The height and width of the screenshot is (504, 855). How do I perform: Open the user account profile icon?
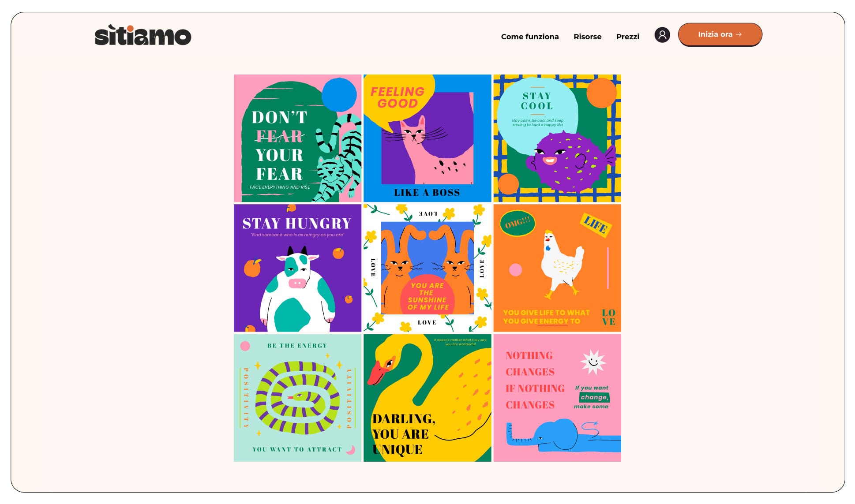(x=662, y=35)
